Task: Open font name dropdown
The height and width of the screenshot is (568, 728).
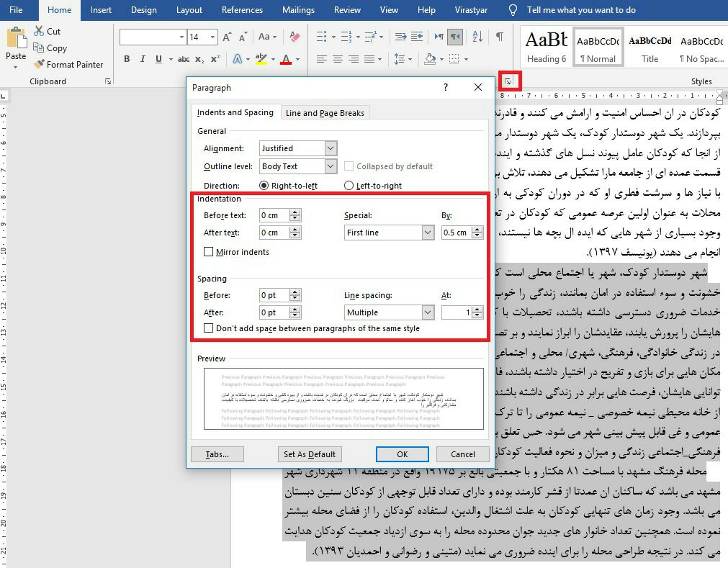Action: pyautogui.click(x=181, y=37)
